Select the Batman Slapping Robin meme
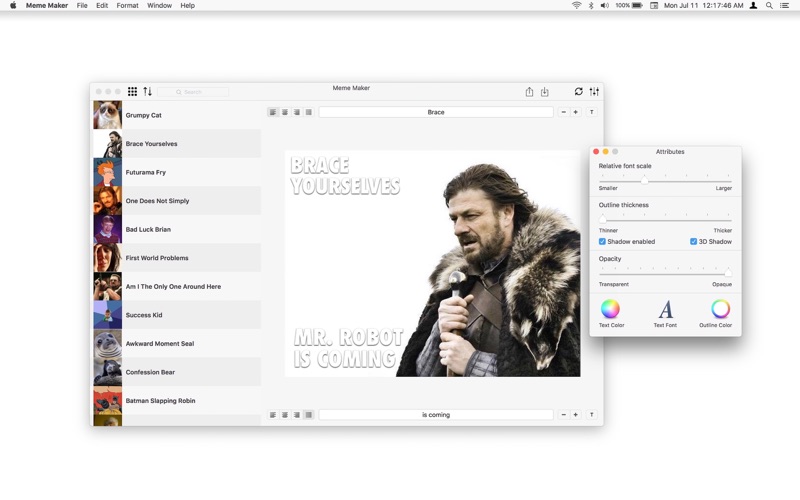 point(177,401)
